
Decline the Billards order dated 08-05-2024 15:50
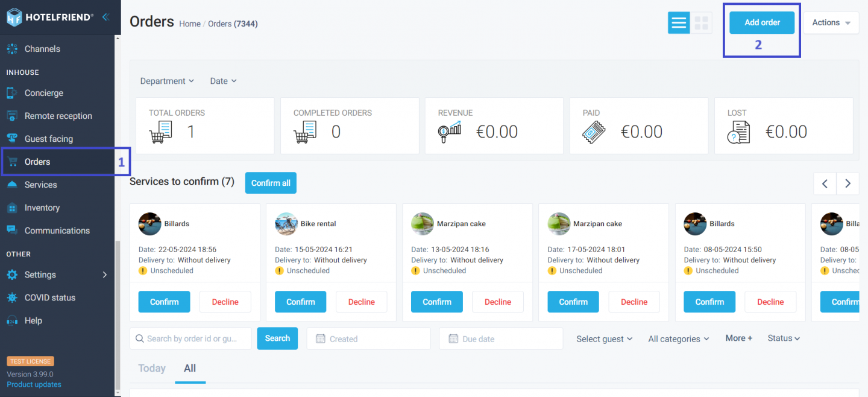click(770, 302)
